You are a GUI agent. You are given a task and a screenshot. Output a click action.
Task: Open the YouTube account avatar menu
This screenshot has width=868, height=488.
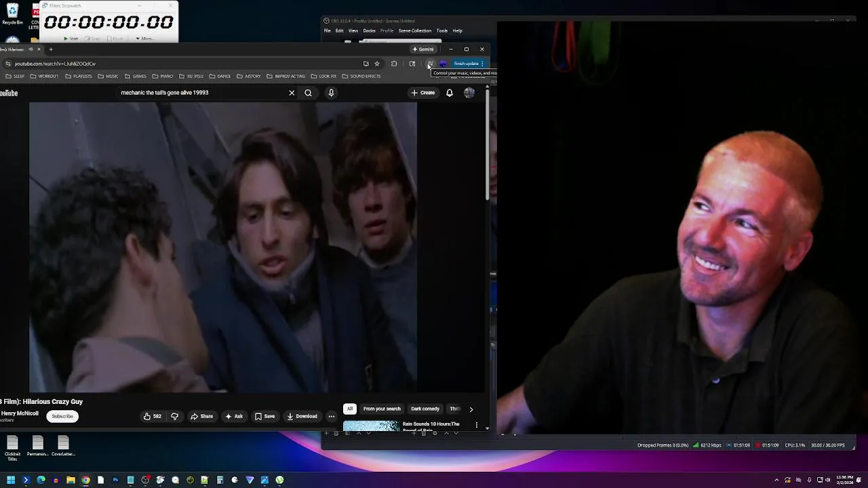tap(469, 93)
